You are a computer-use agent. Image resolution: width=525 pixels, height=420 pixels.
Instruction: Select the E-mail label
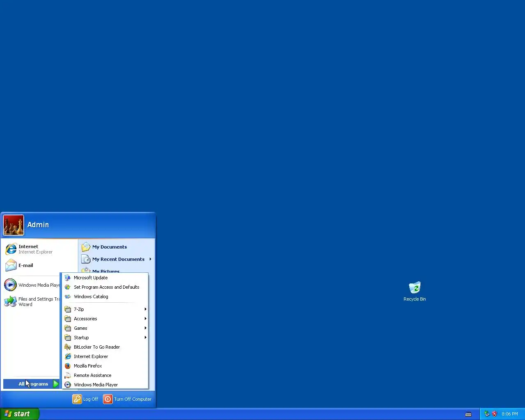point(26,265)
